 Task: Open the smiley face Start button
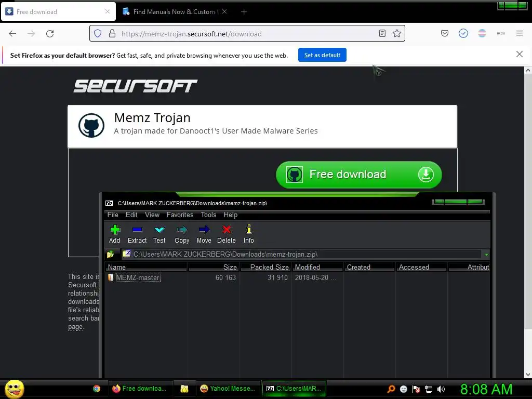14,389
